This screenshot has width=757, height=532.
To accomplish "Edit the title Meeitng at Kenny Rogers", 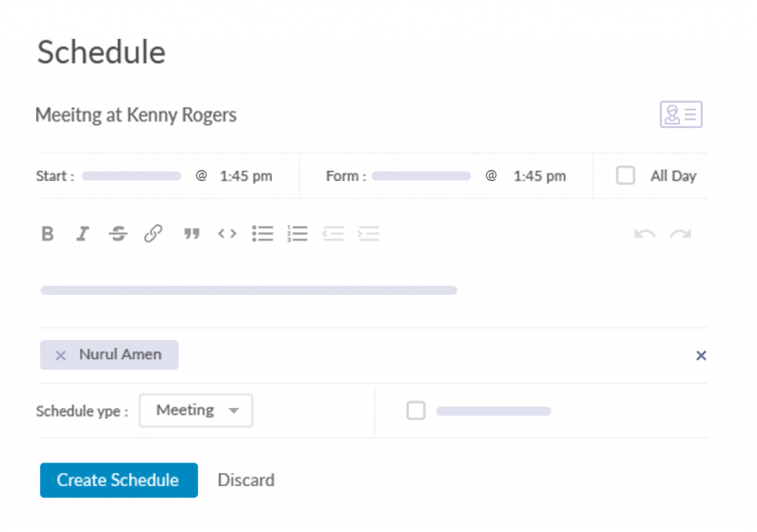I will (x=136, y=115).
